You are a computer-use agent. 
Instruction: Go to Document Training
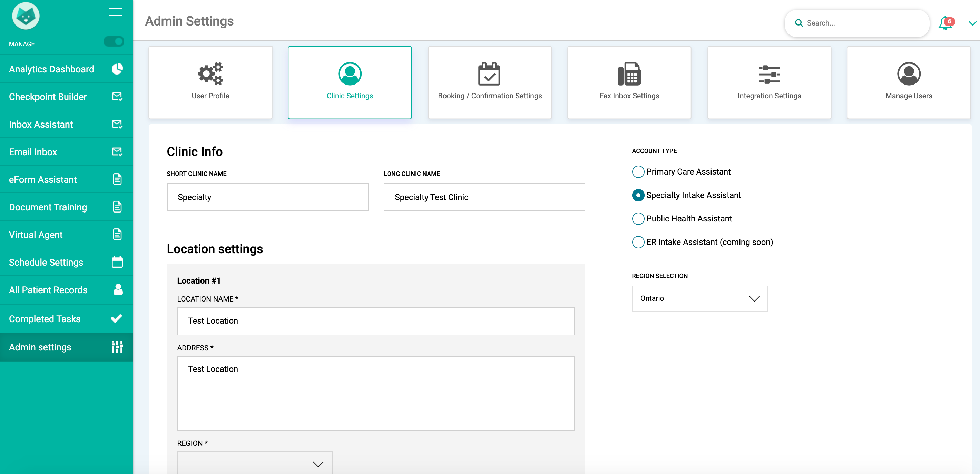[67, 207]
